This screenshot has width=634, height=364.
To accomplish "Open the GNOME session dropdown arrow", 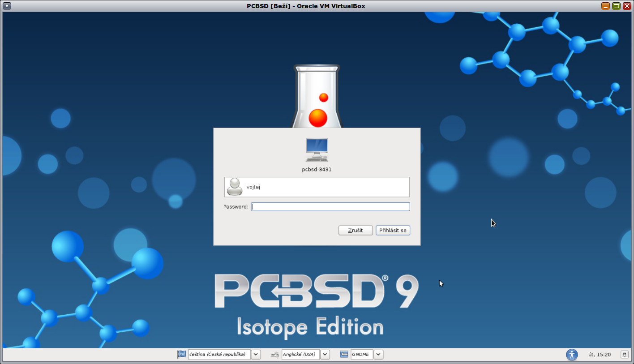I will click(378, 355).
